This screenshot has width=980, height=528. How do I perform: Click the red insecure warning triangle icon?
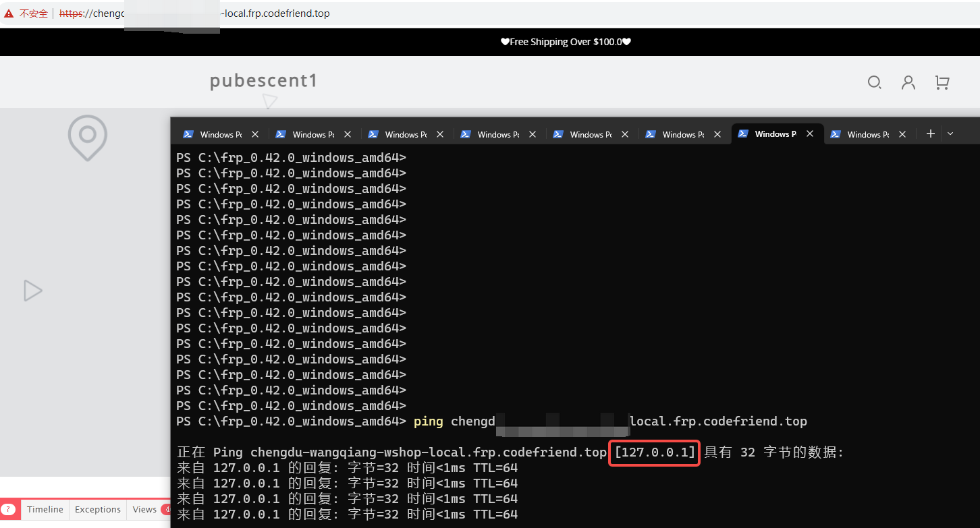click(9, 13)
